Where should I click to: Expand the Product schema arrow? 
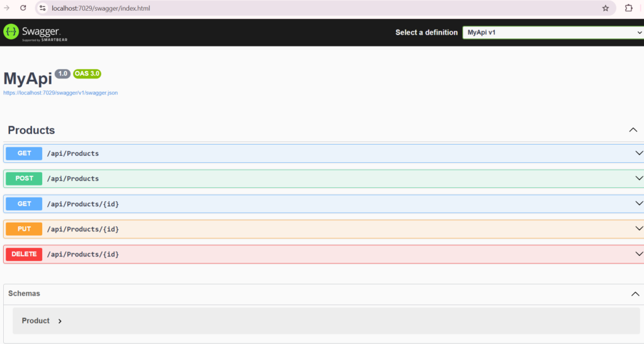point(60,321)
